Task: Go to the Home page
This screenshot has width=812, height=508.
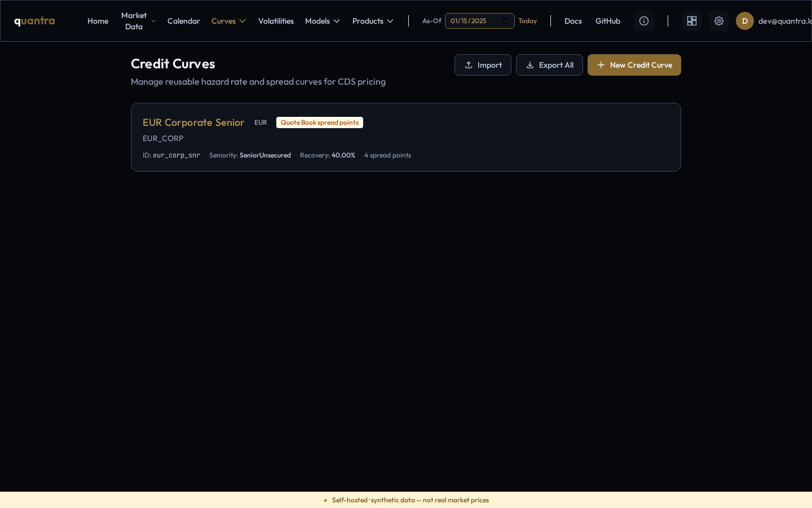Action: point(98,21)
